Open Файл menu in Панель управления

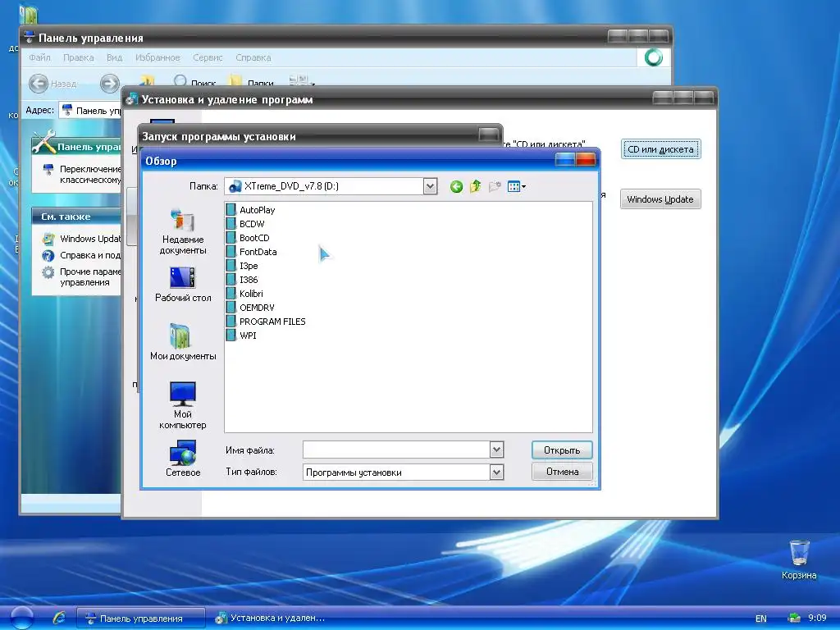click(39, 57)
